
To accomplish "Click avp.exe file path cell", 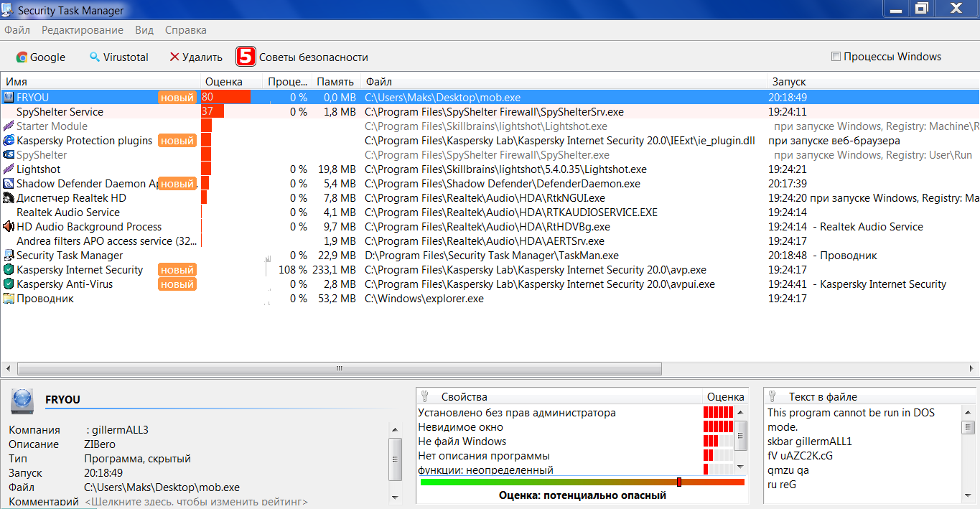I will 535,270.
